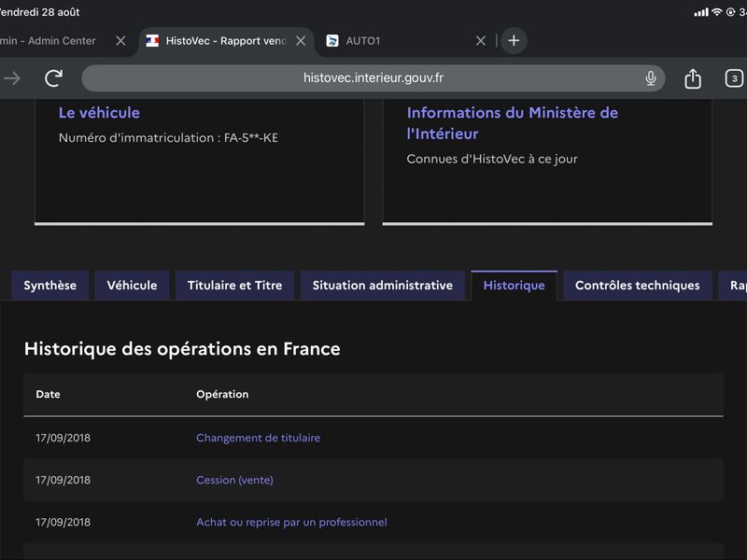Click Historique des opérations en France heading
The width and height of the screenshot is (747, 560).
point(182,349)
